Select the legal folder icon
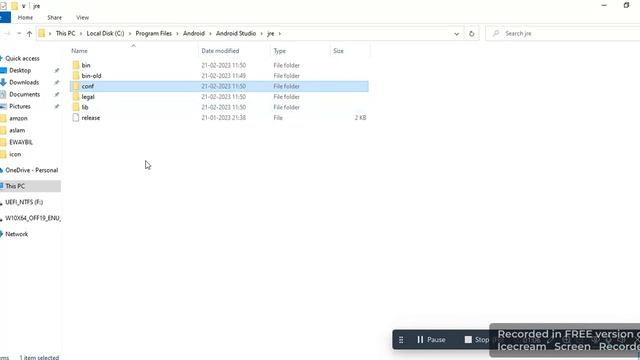The width and height of the screenshot is (640, 360). [x=76, y=97]
